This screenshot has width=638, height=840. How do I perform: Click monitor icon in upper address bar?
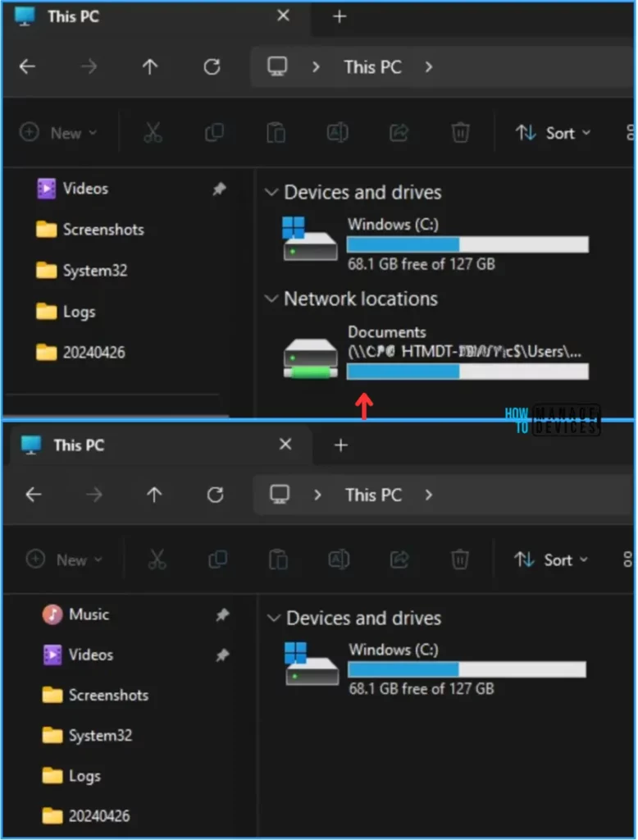pos(277,67)
